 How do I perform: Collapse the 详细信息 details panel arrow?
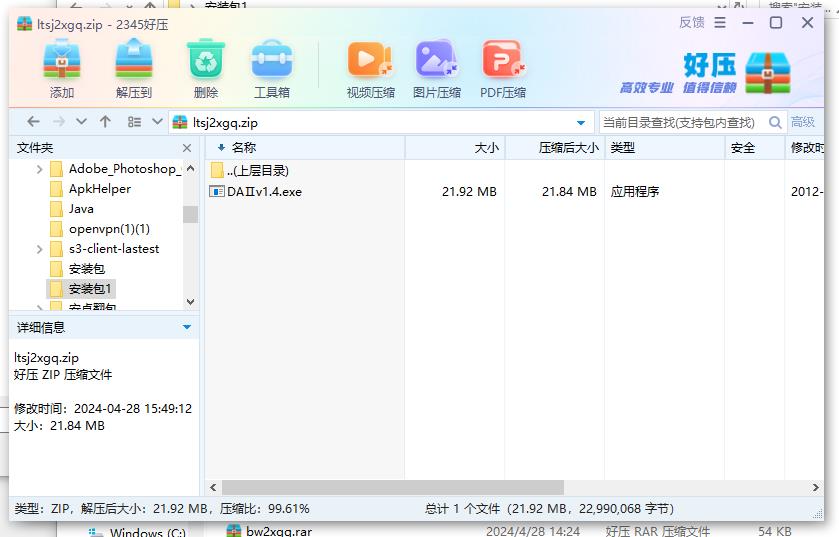point(187,327)
